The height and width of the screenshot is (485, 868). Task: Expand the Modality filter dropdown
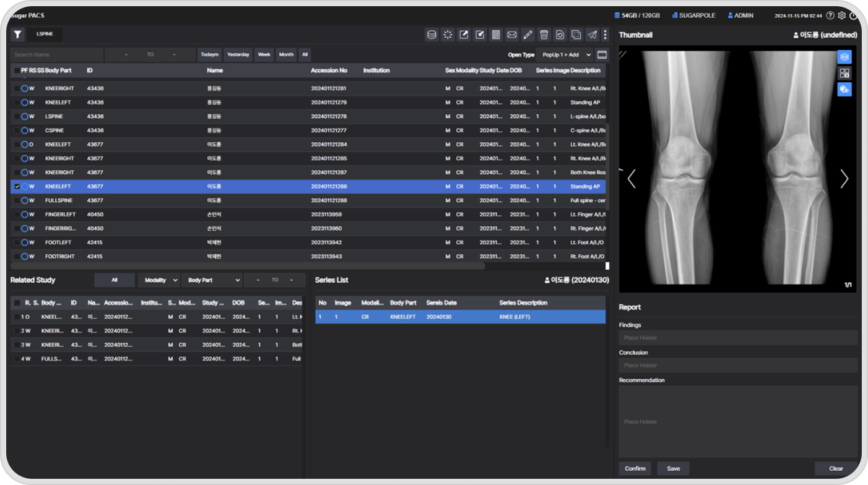pyautogui.click(x=158, y=280)
